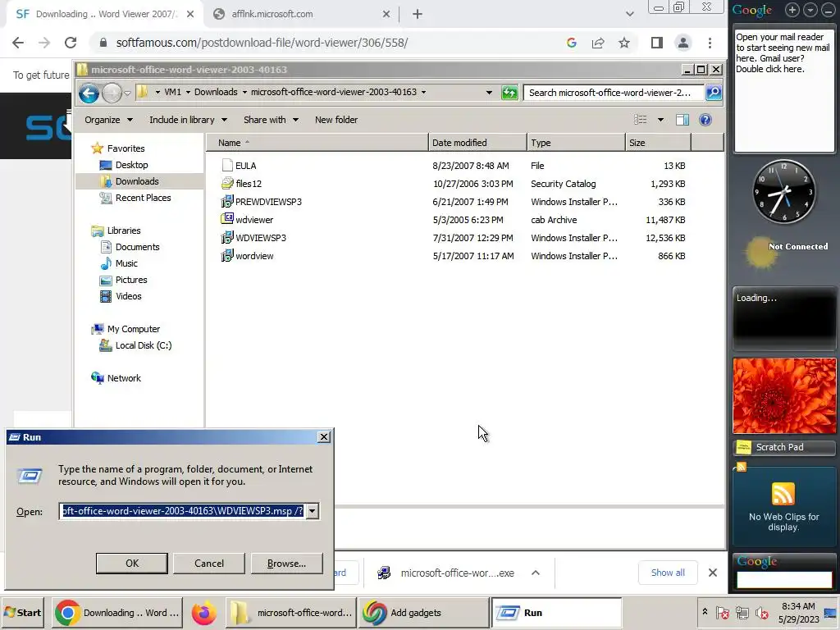Image resolution: width=840 pixels, height=630 pixels.
Task: Click the volume icon in system tray
Action: click(x=761, y=612)
